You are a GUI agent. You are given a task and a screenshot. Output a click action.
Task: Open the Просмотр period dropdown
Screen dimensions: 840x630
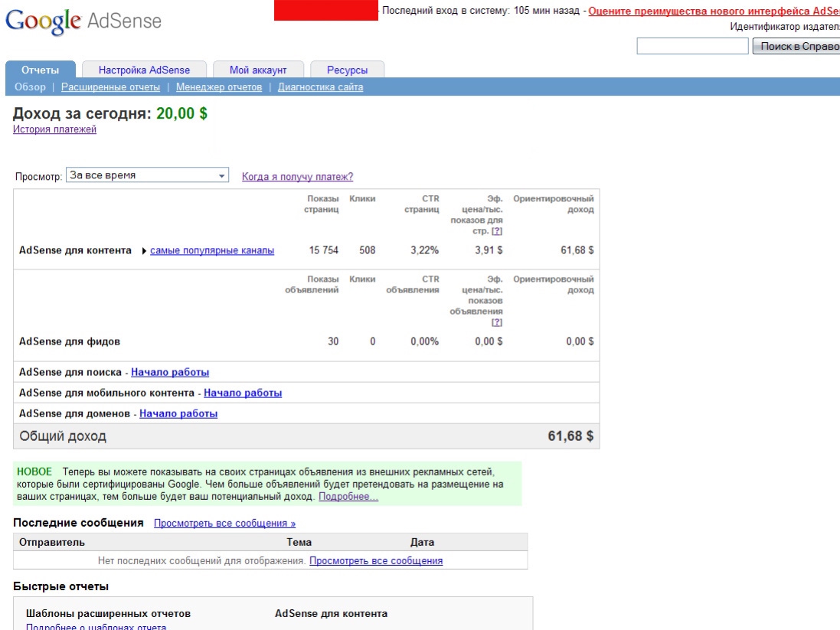coord(147,175)
